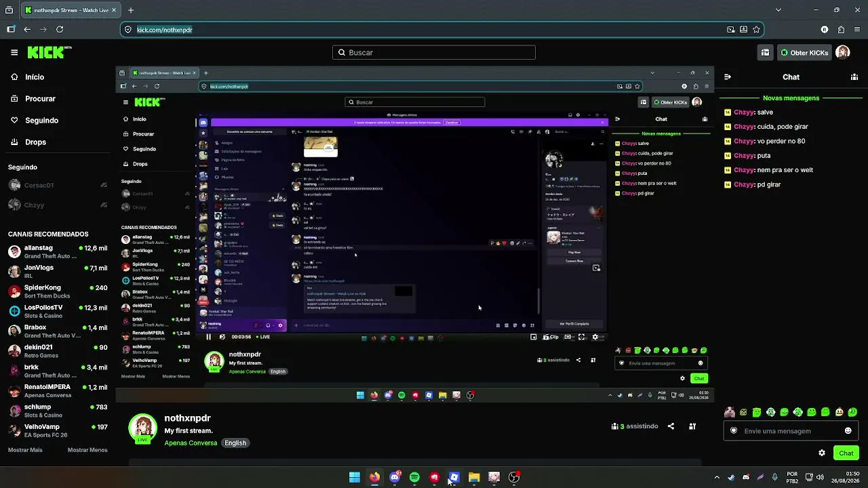Open recommended channel LosPollosTV
868x488 pixels.
(x=58, y=311)
